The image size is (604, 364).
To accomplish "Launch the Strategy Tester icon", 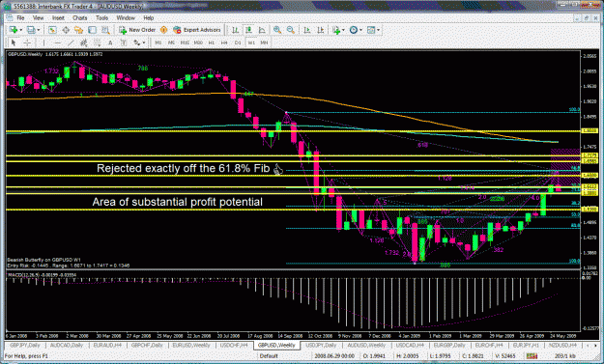I will click(105, 30).
